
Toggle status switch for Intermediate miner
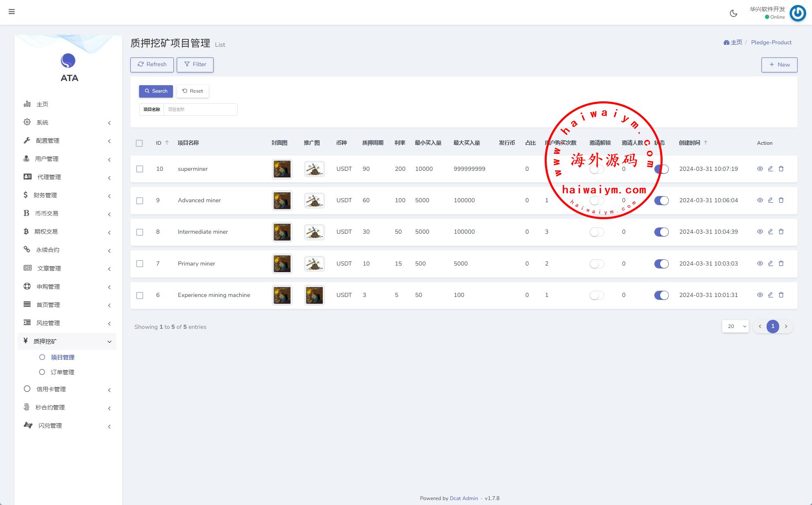tap(661, 232)
